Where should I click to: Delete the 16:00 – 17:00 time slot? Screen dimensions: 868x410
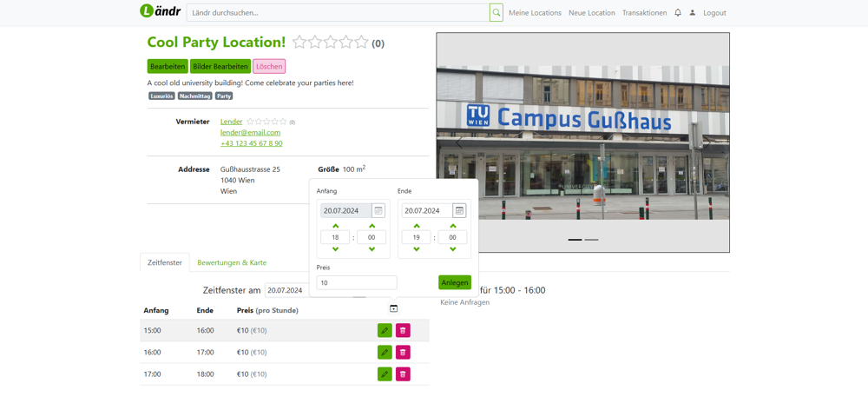coord(403,353)
